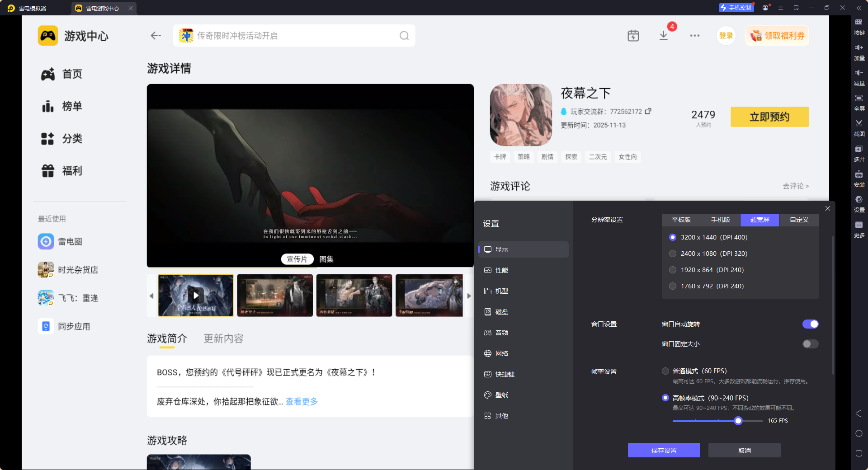Click the 加量 volume up icon
Viewport: 868px width, 470px height.
(859, 52)
